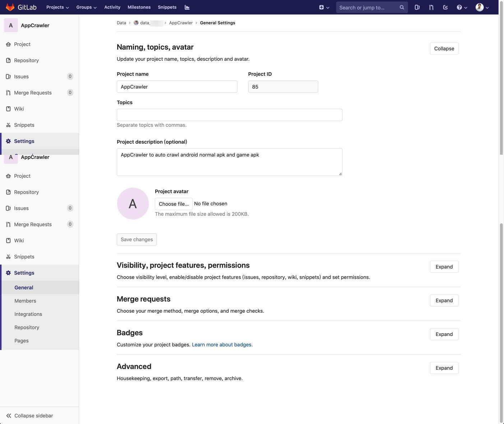Click the large letter A project avatar

click(x=133, y=204)
